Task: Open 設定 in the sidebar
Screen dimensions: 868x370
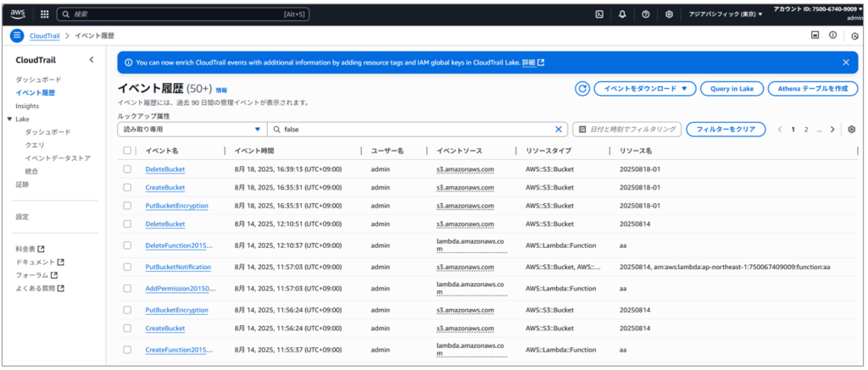Action: [x=22, y=217]
